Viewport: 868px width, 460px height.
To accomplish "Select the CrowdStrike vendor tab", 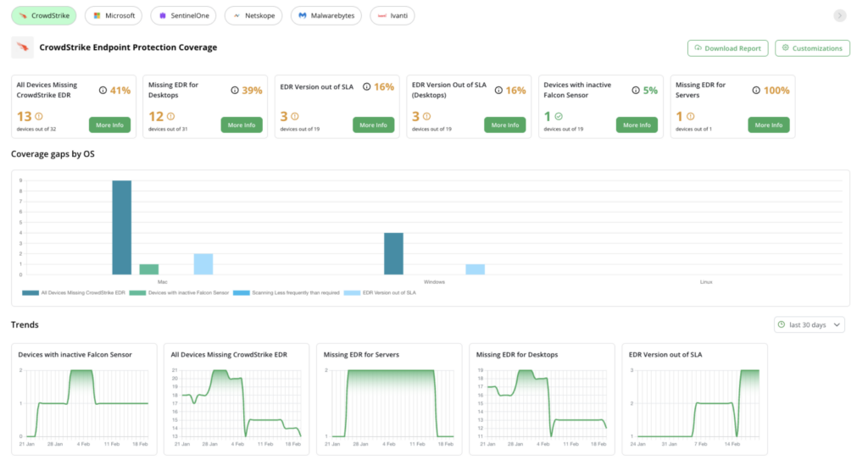I will click(44, 15).
